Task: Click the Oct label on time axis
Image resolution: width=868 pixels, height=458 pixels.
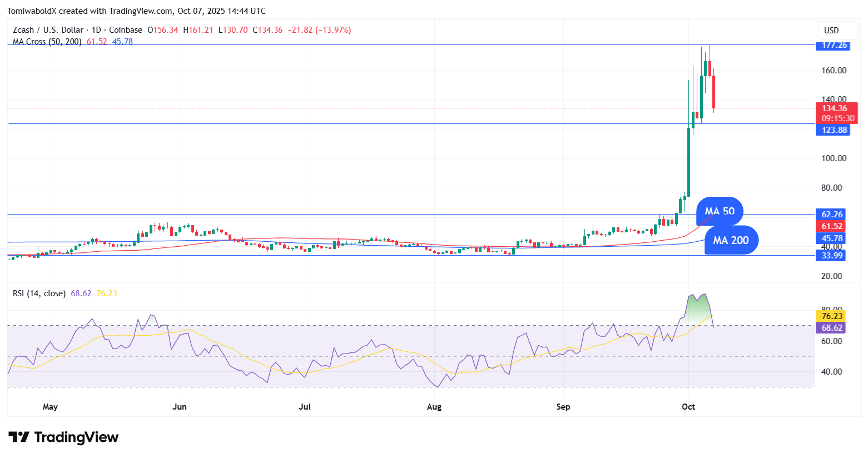Action: (688, 407)
